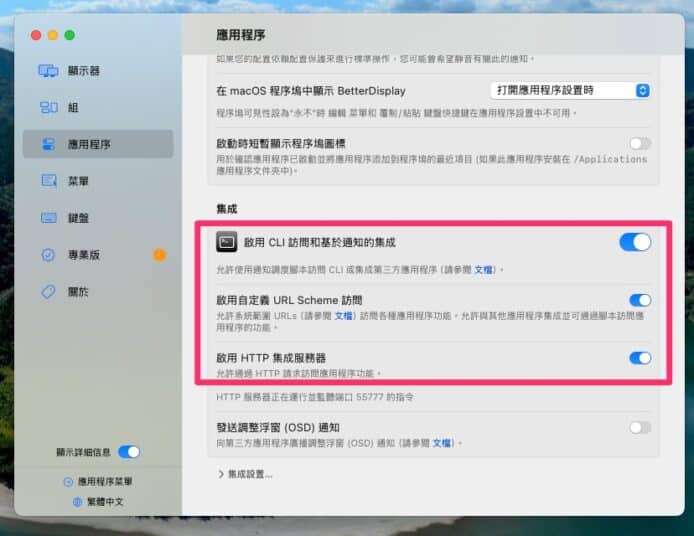Disable the 啟用 CLI 訪問和基於通知的集成 toggle
Screen dimensions: 694x536
(x=634, y=242)
